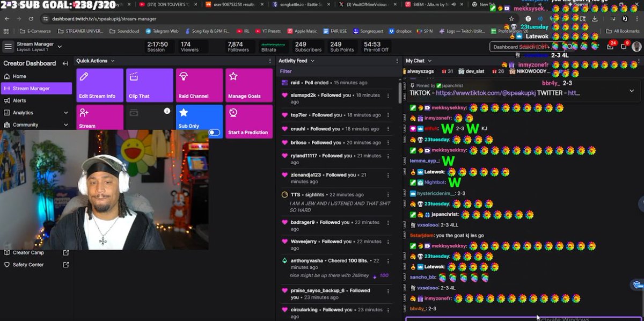
Task: Open options for cruuhl follow event
Action: pyautogui.click(x=388, y=129)
